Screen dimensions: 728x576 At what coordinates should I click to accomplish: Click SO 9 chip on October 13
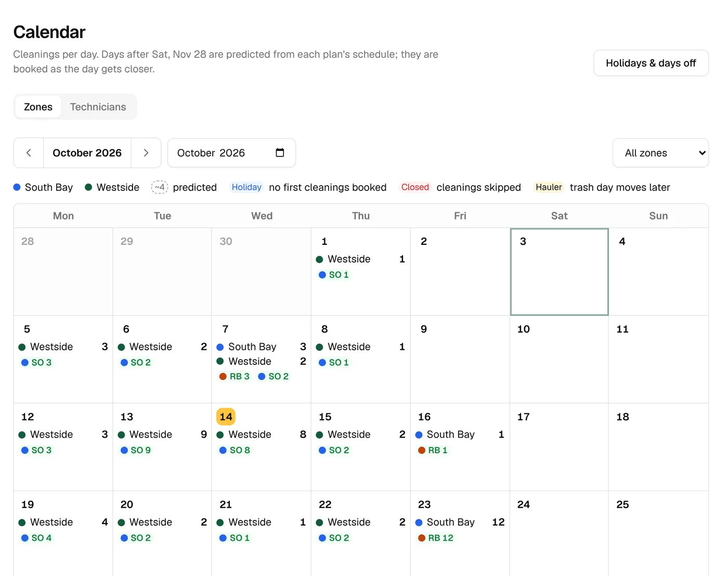pos(136,450)
